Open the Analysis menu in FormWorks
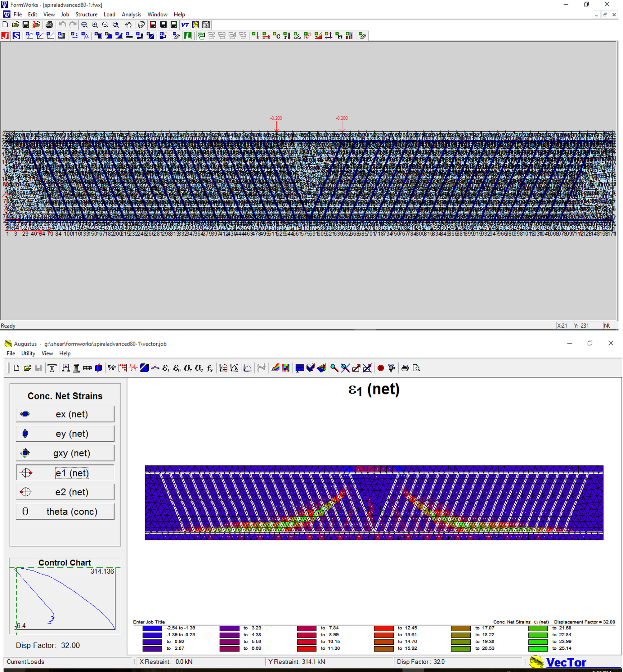 131,14
